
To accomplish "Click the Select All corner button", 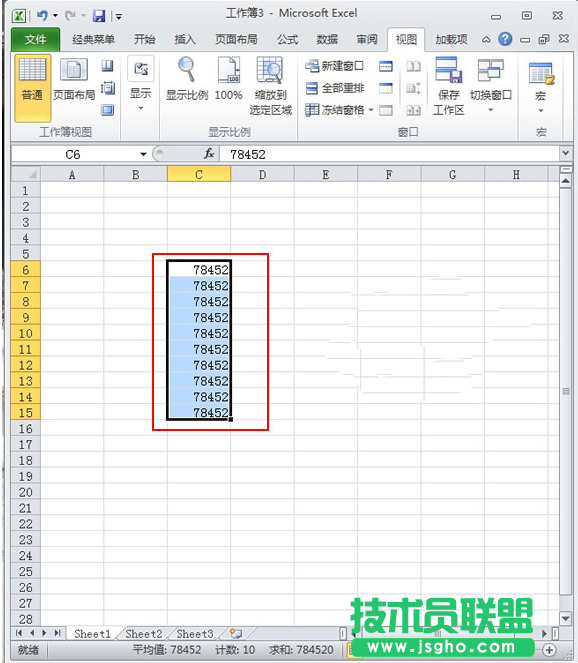I will click(26, 174).
